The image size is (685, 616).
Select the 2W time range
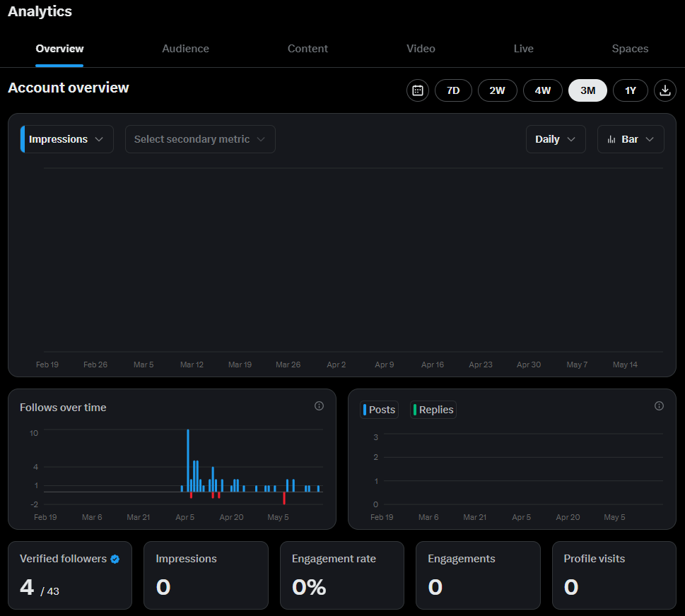click(x=497, y=90)
